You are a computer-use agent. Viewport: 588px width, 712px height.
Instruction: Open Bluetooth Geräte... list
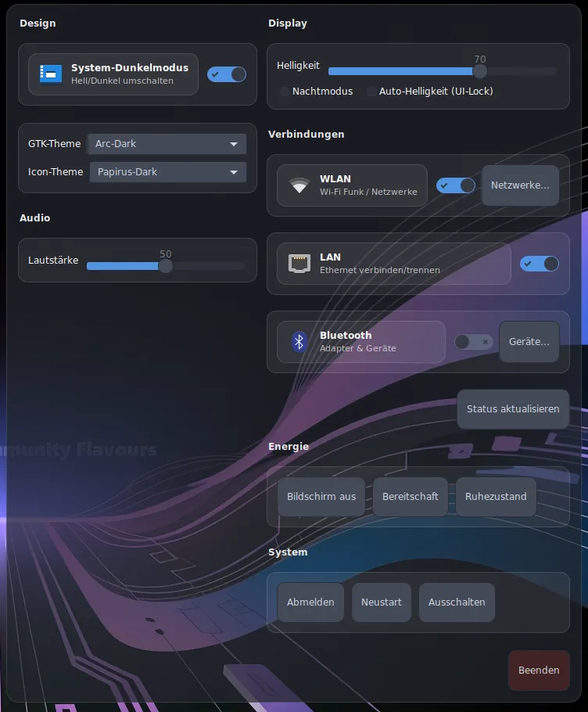tap(529, 342)
